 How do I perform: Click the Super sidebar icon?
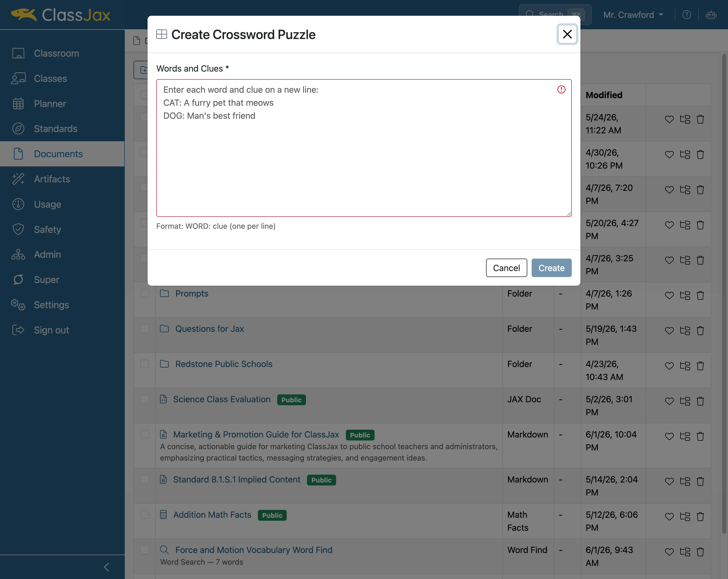(18, 280)
